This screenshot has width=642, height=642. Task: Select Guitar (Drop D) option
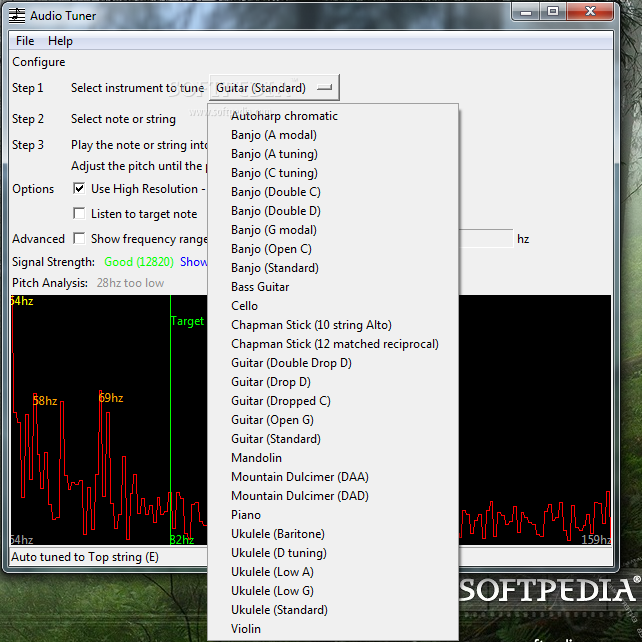click(x=333, y=382)
